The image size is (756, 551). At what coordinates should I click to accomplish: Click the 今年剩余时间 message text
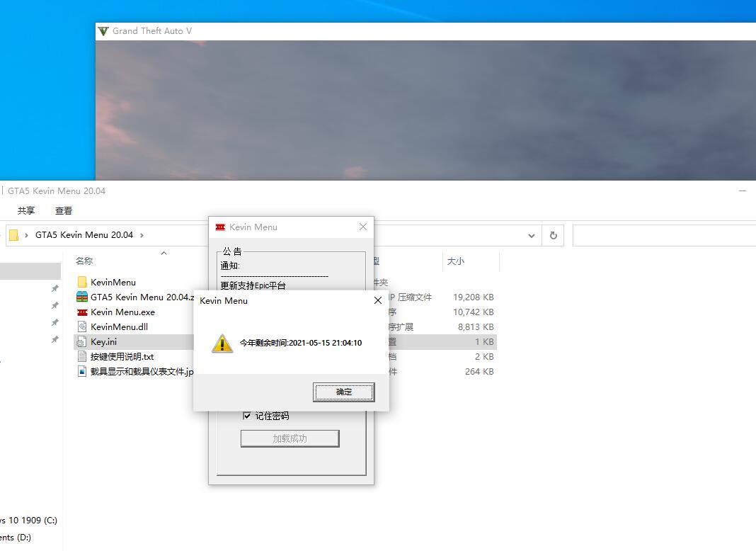click(x=301, y=343)
